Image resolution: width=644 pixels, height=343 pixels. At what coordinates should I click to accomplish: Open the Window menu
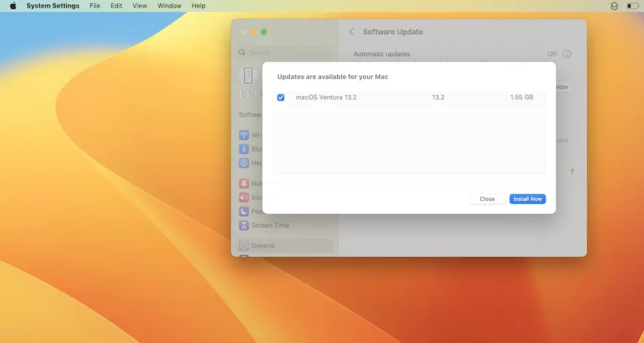[x=169, y=5]
